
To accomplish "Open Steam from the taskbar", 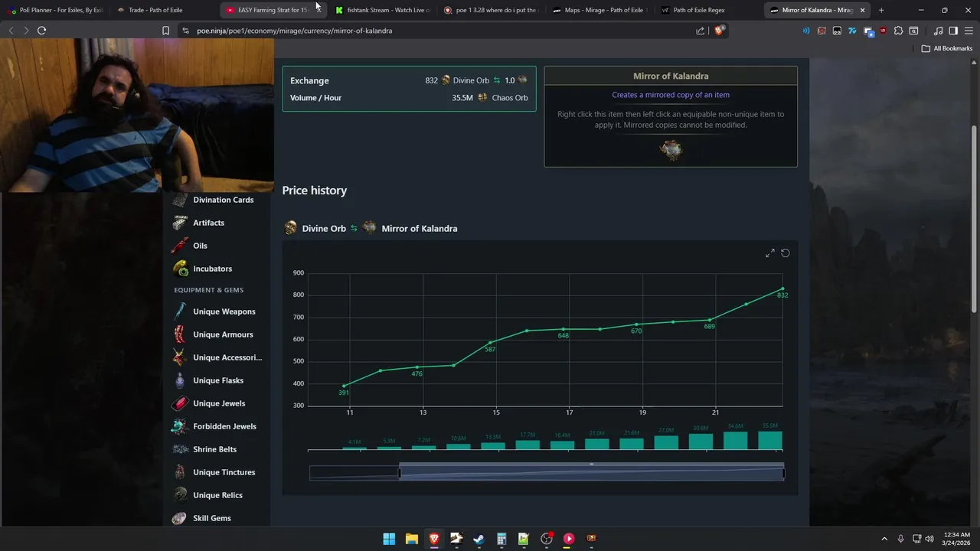I will click(x=479, y=539).
